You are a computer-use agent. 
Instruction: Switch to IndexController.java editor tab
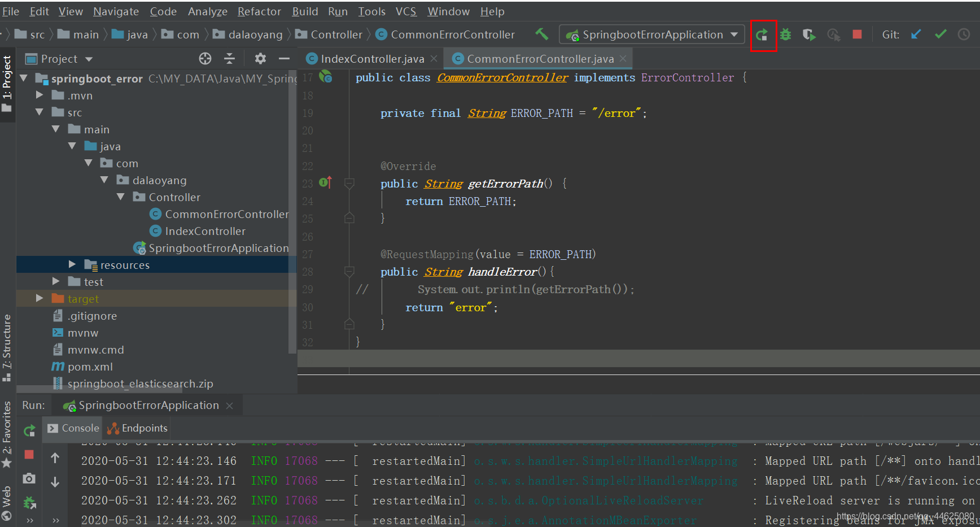[x=371, y=59]
